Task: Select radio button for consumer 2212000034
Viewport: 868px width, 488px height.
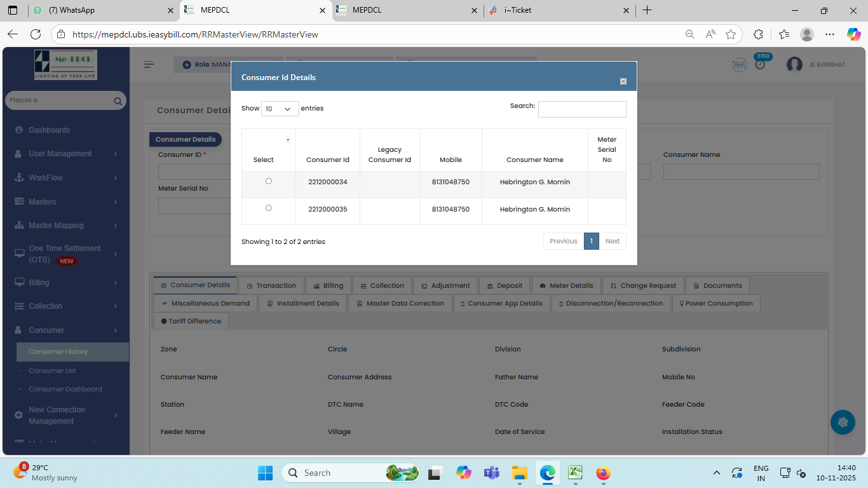Action: coord(269,181)
